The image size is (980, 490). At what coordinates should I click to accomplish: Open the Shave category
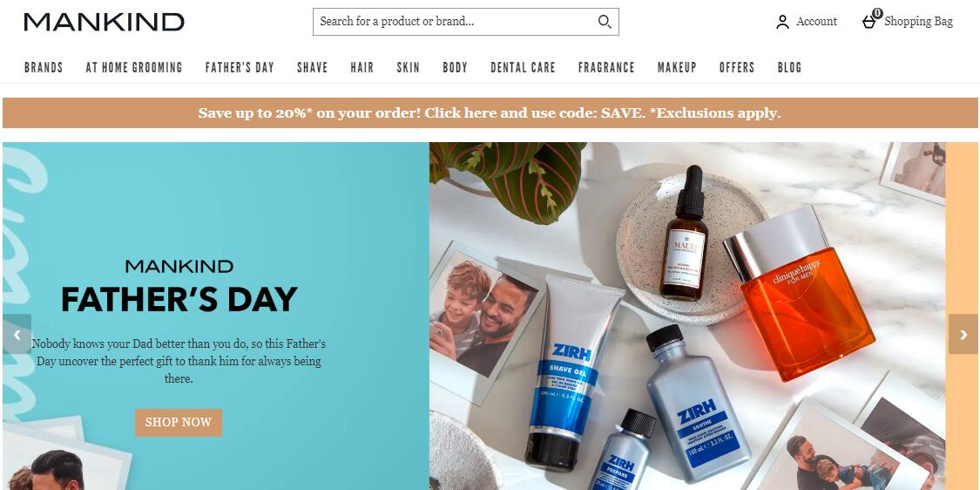click(x=313, y=68)
